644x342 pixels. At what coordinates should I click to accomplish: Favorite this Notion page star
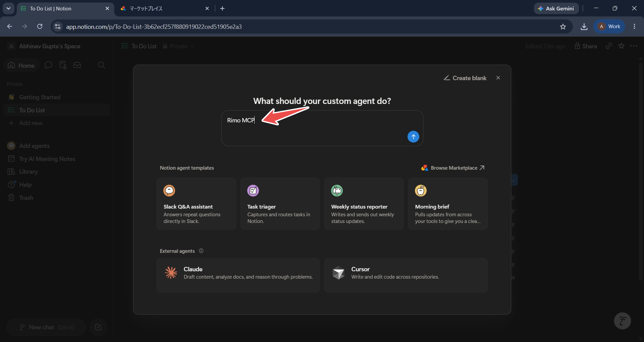click(621, 46)
